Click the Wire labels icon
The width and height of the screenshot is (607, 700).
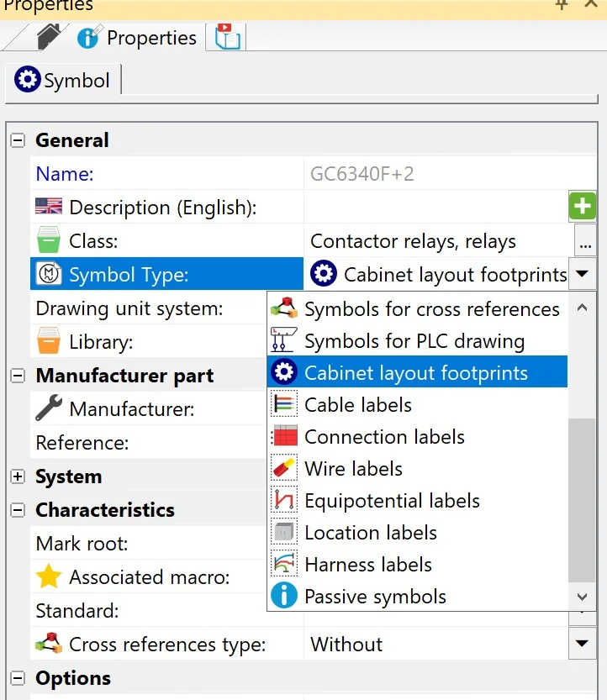pos(284,469)
